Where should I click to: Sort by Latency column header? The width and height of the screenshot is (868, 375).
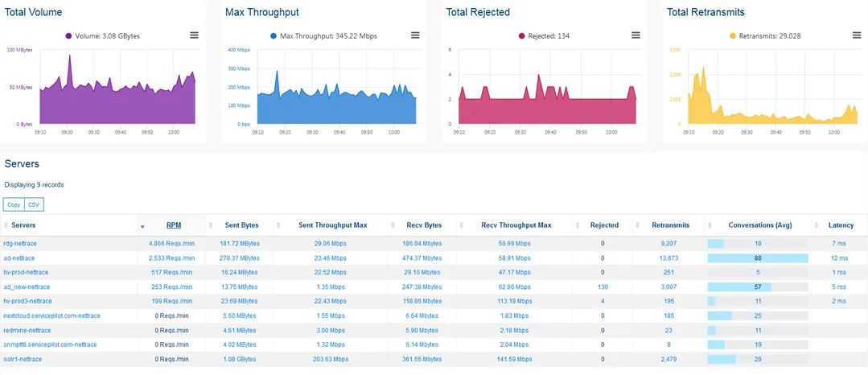[x=840, y=225]
